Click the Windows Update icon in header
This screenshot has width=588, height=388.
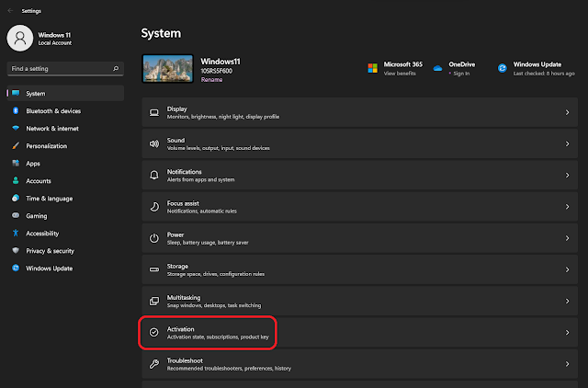[503, 68]
